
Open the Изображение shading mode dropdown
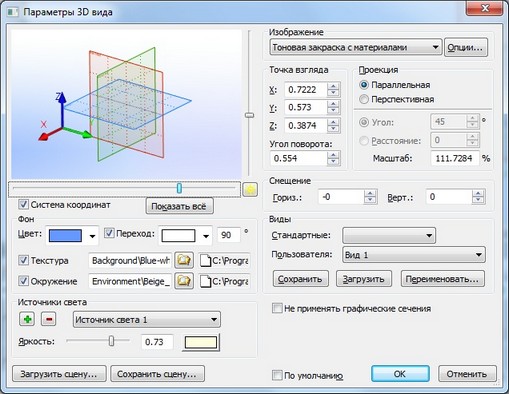click(356, 47)
